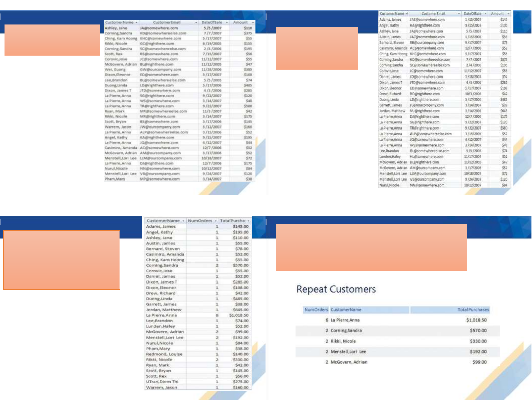Click GW@ourcompany.com email cell

tap(160, 70)
